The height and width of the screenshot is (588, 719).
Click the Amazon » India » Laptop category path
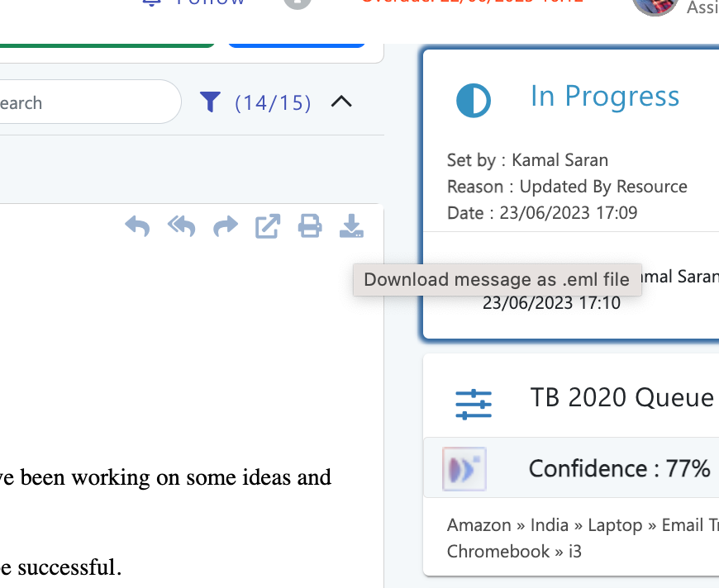[579, 525]
